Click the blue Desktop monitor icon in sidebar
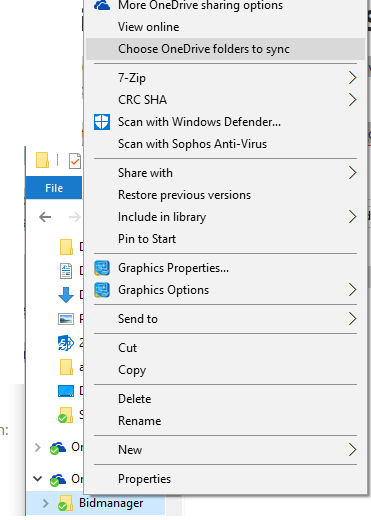Image resolution: width=371 pixels, height=520 pixels. coord(66,391)
